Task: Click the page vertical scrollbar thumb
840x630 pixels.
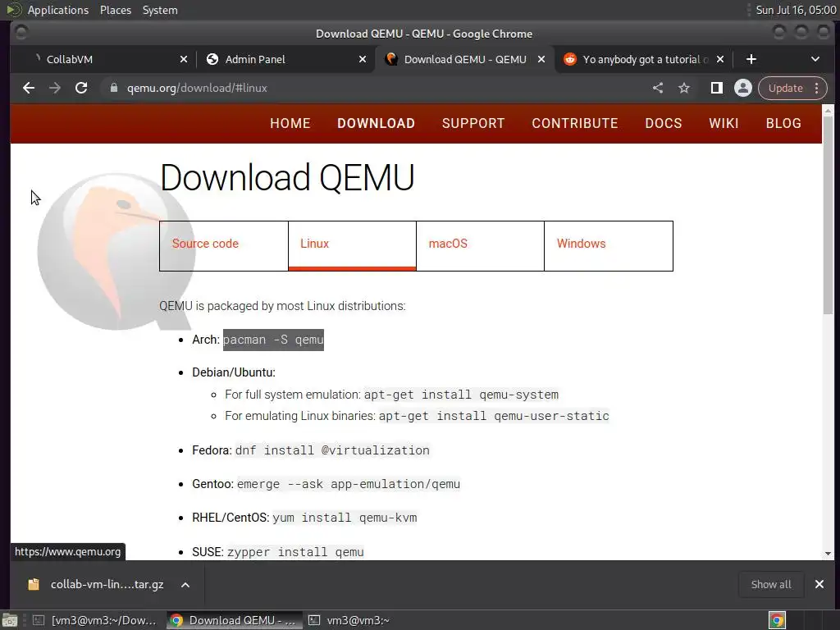Action: (829, 215)
